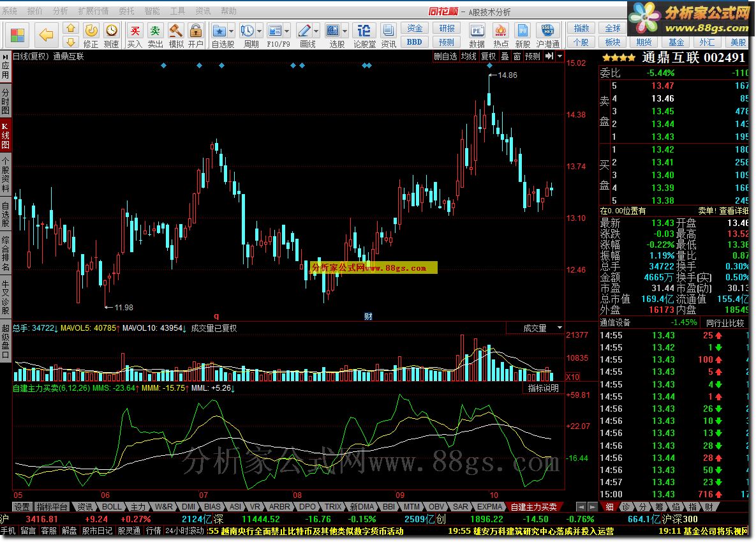Click 删自选 to remove from watchlist
The height and width of the screenshot is (542, 756).
click(445, 56)
